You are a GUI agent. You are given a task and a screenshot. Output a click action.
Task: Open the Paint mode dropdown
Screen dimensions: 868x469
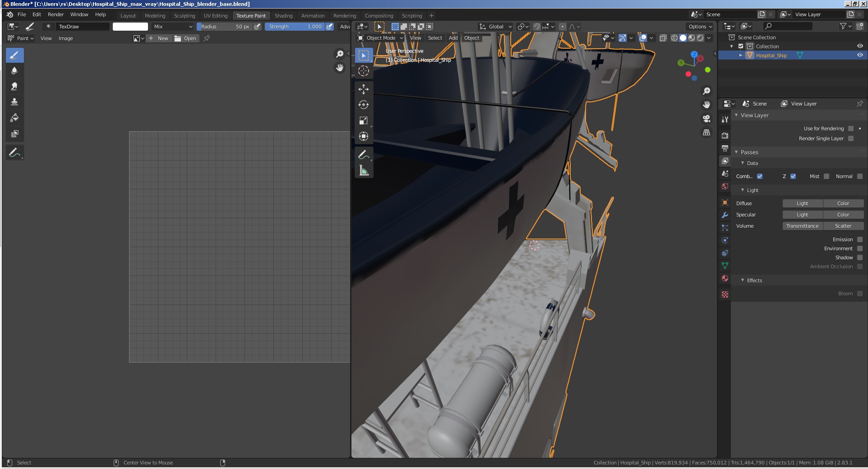pyautogui.click(x=21, y=38)
